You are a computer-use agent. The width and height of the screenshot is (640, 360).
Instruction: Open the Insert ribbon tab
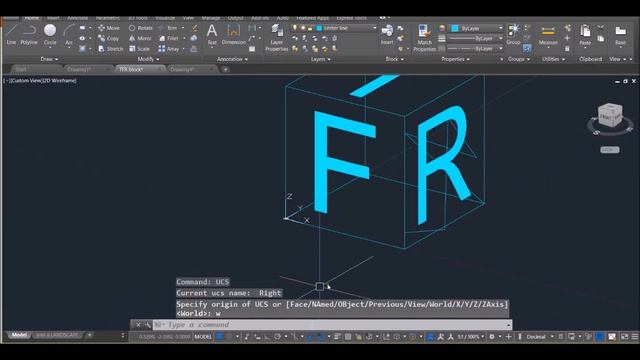(53, 18)
